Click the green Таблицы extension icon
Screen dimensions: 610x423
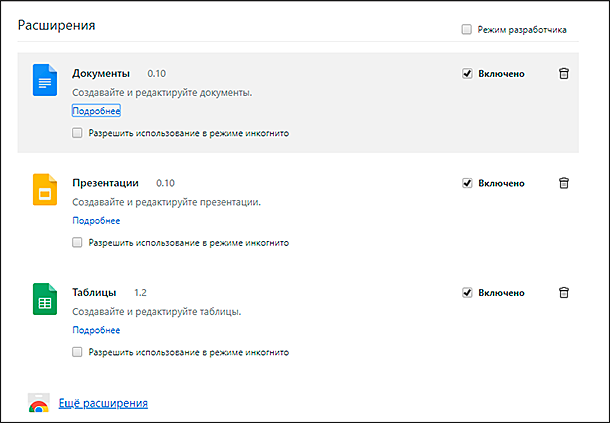(45, 299)
